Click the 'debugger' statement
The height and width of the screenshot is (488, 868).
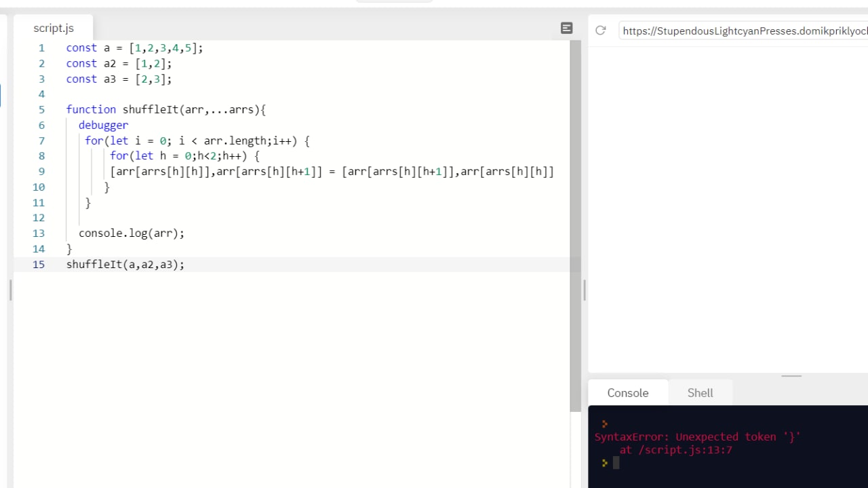tap(103, 125)
